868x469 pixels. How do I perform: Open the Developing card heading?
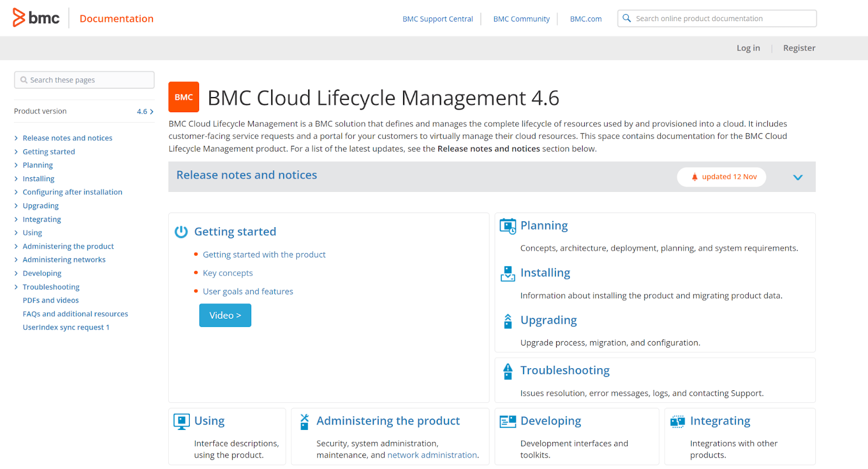(x=551, y=421)
